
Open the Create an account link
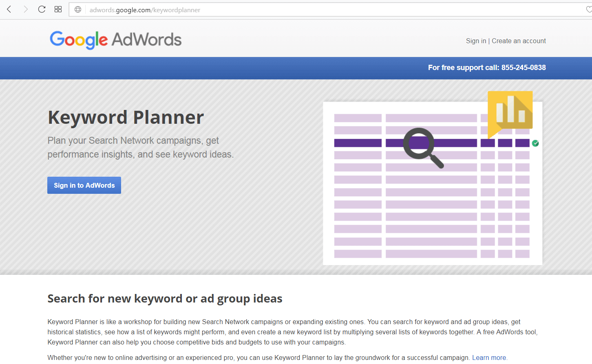tap(519, 41)
